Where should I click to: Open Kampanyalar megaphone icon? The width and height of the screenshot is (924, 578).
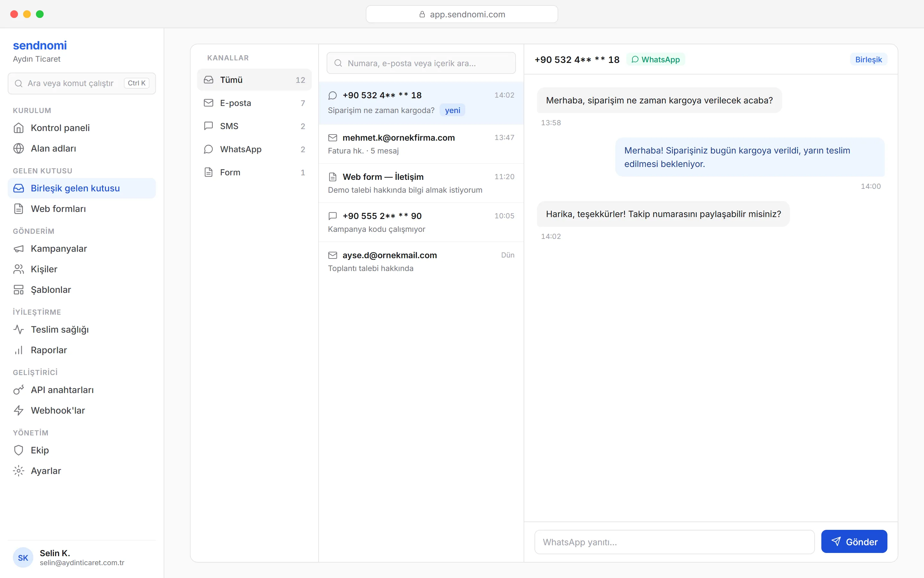click(18, 249)
